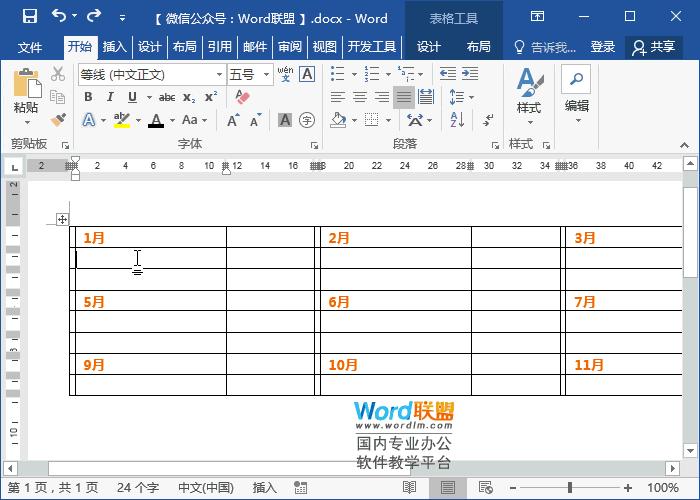Apply black font color swatch
This screenshot has width=700, height=500.
(x=156, y=121)
